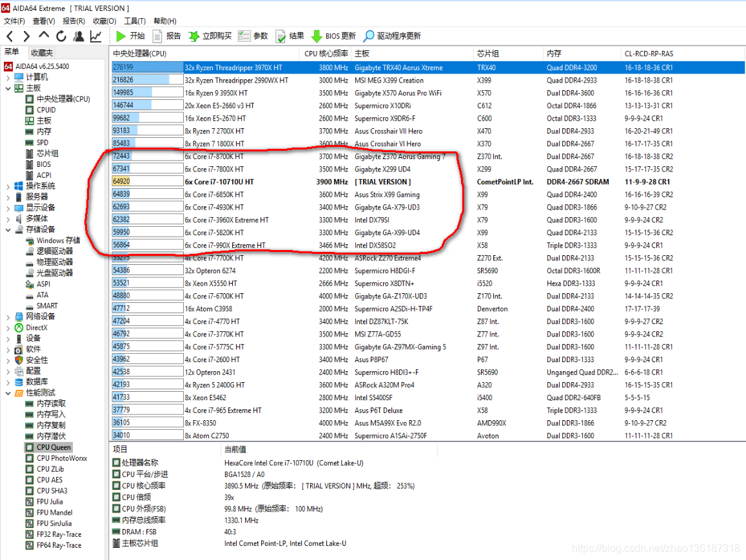This screenshot has width=746, height=560.
Task: Click the Back navigation arrow
Action: tap(10, 36)
